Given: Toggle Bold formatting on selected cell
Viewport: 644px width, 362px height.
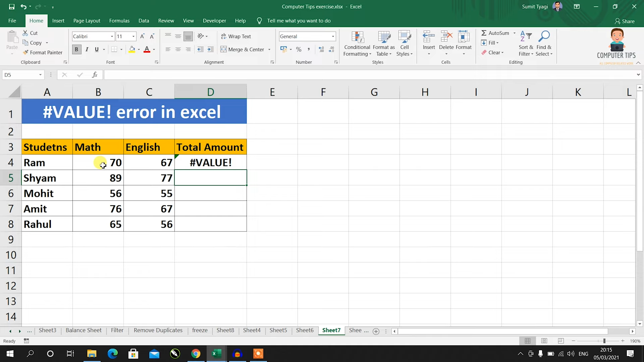Looking at the screenshot, I should coord(76,49).
